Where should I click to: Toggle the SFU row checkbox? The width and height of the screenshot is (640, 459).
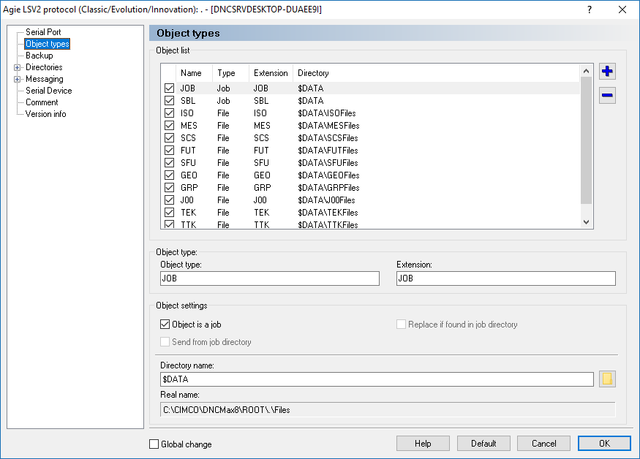pyautogui.click(x=169, y=163)
